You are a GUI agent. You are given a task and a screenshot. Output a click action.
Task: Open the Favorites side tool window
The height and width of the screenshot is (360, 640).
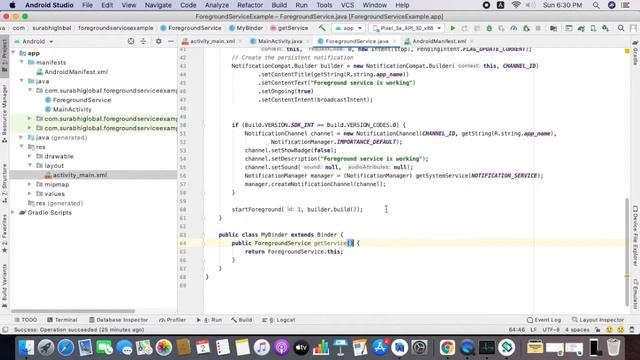point(4,233)
